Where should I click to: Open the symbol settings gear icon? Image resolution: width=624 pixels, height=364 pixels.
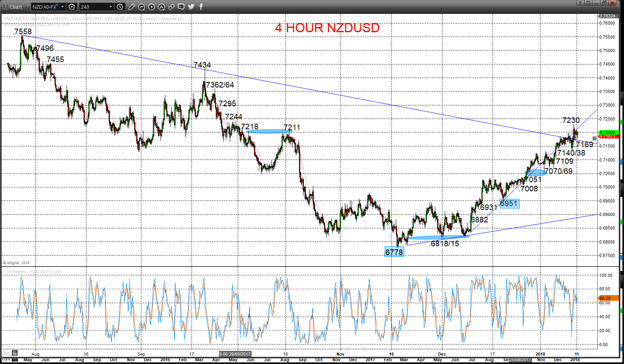tap(72, 7)
